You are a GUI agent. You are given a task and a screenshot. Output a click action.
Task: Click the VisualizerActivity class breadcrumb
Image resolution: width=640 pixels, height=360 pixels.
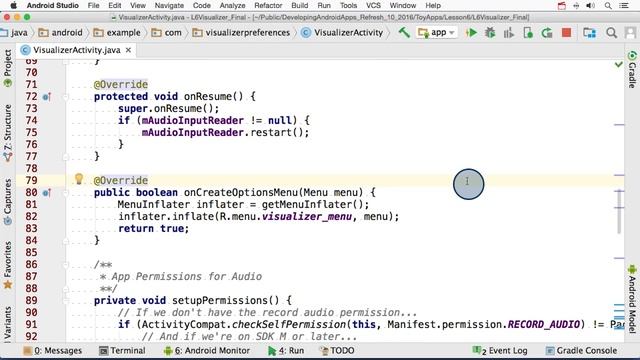click(x=342, y=33)
